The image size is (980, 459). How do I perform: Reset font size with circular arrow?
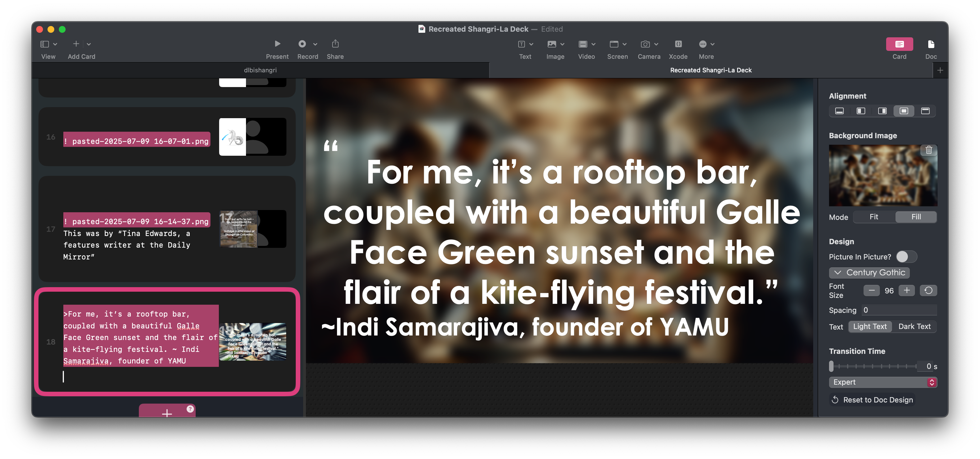[x=928, y=291]
